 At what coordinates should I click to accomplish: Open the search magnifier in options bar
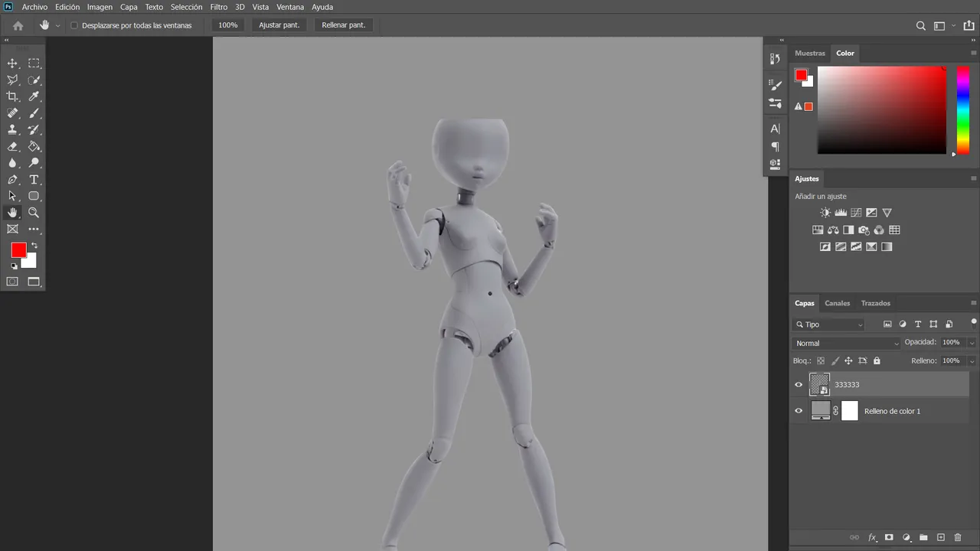tap(921, 25)
